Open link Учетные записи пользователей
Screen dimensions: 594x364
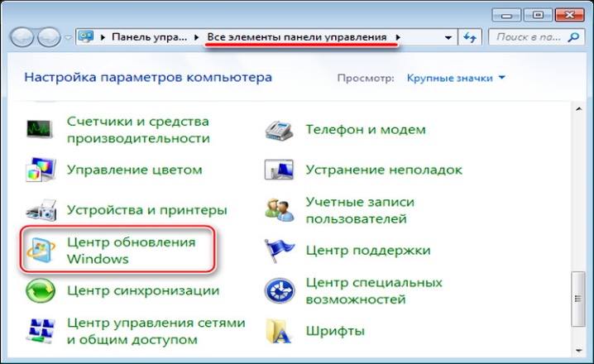pos(360,210)
